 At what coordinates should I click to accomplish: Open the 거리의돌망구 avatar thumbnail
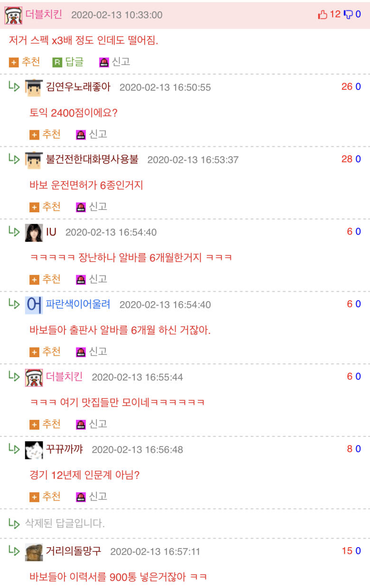point(34,552)
